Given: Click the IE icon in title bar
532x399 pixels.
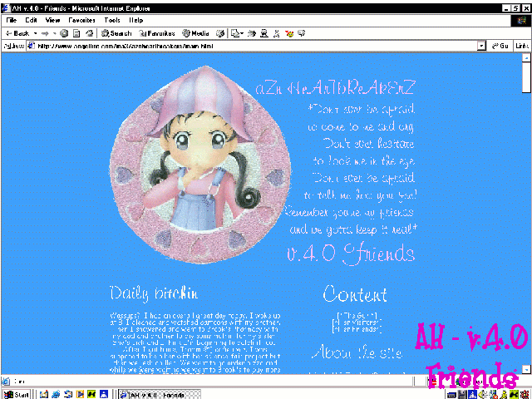Looking at the screenshot, I should click(6, 8).
